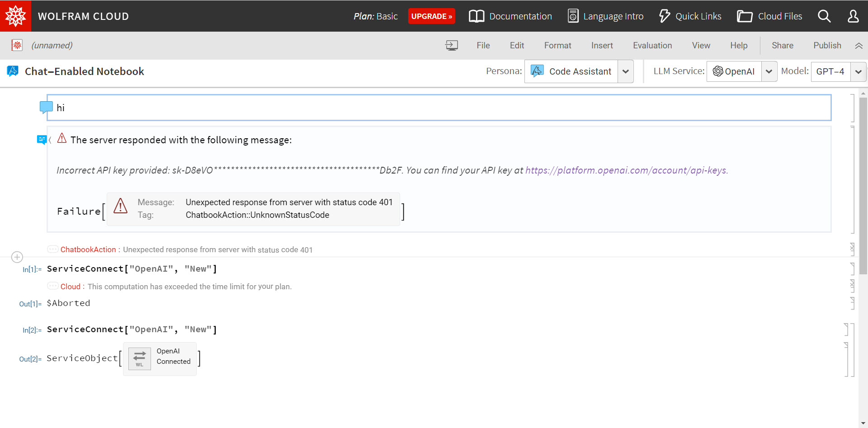The height and width of the screenshot is (428, 868).
Task: Open the Edit menu
Action: pos(517,45)
